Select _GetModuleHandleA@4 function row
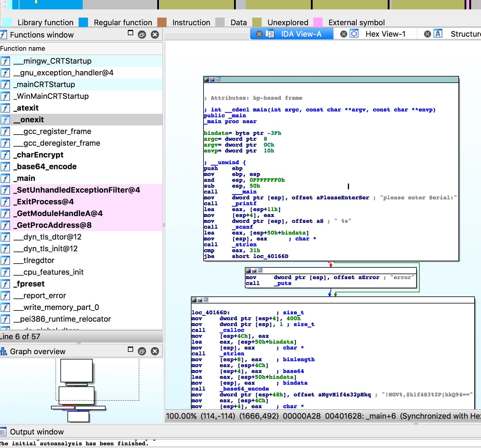The height and width of the screenshot is (448, 481). tap(81, 213)
